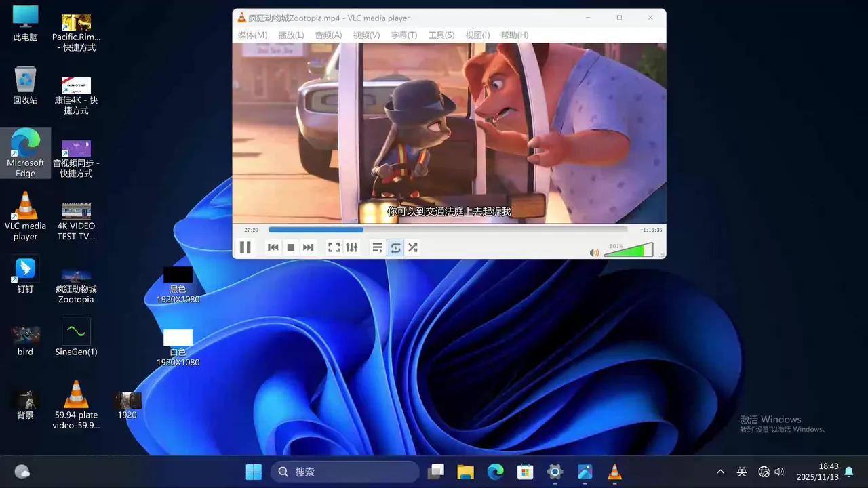Select 康佳4K shortcut on desktop
Screen dimensions: 868x488
click(x=76, y=96)
